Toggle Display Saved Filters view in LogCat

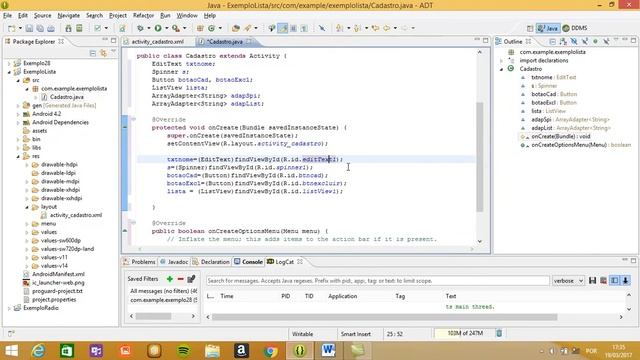click(614, 280)
